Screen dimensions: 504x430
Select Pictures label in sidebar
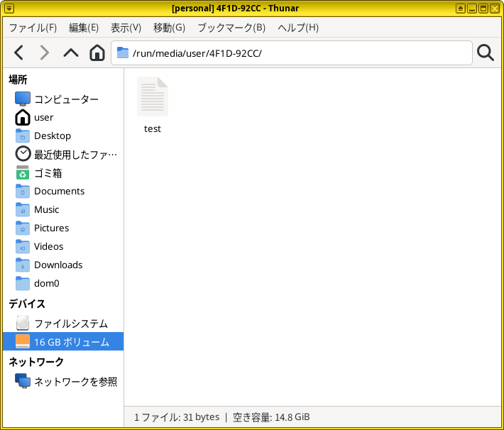tap(51, 228)
